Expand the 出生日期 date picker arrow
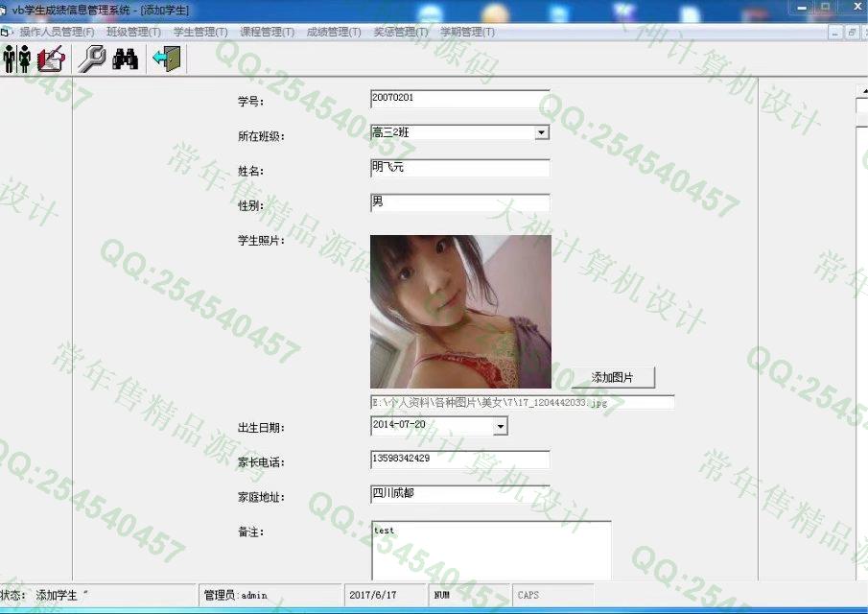This screenshot has width=868, height=614. (500, 426)
